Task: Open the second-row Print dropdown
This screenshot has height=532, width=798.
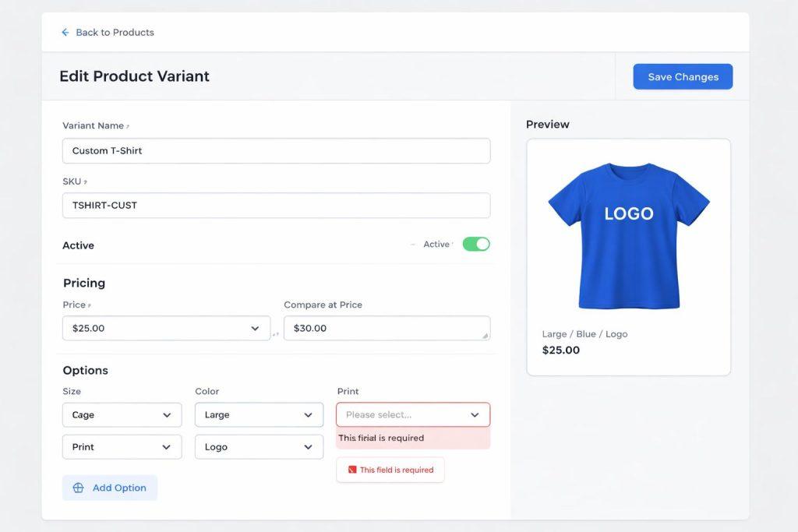Action: point(122,447)
